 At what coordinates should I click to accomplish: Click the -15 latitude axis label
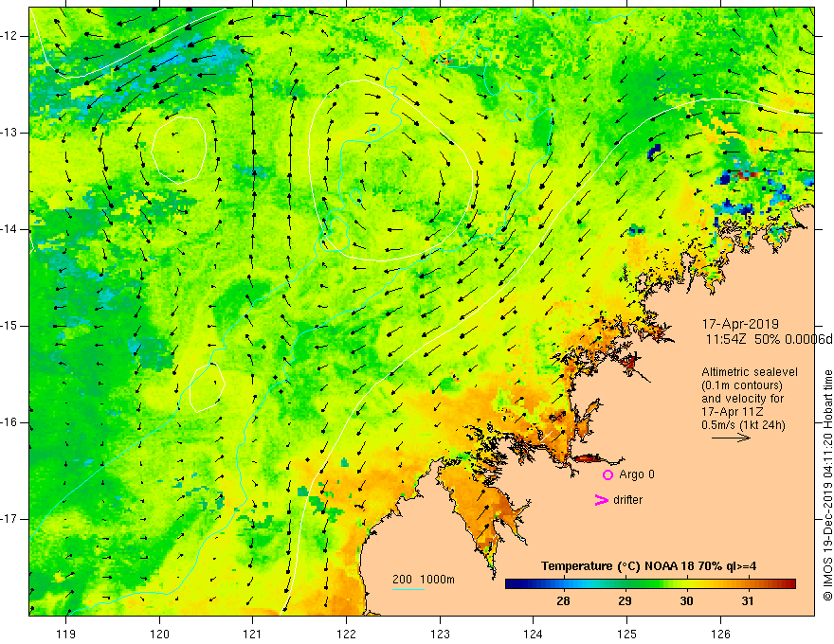click(9, 326)
